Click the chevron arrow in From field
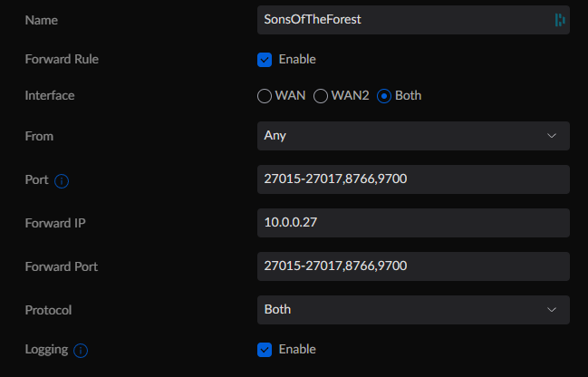Viewport: 588px width, 377px height. (552, 136)
